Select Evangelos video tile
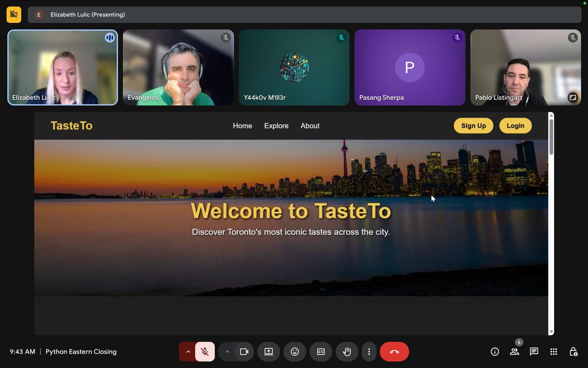588x368 pixels. 178,68
